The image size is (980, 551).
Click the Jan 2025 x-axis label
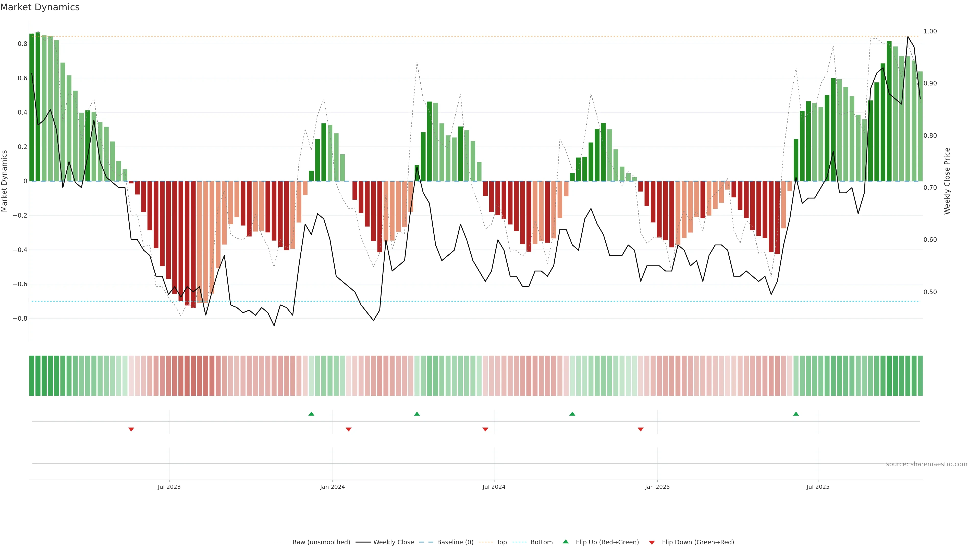657,487
